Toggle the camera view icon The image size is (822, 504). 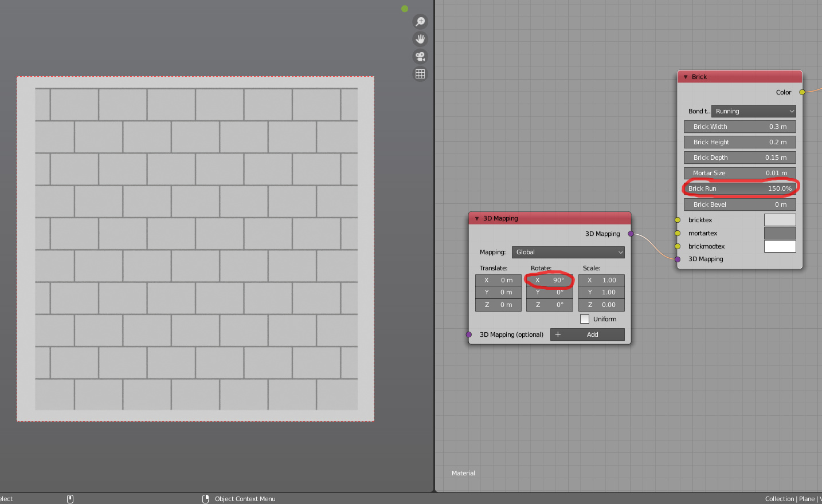click(420, 56)
